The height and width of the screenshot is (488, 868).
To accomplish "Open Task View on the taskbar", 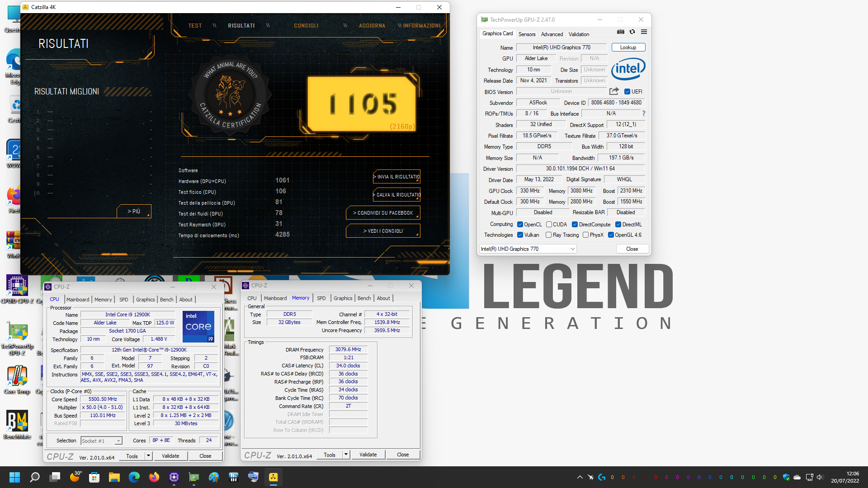I will point(55,477).
